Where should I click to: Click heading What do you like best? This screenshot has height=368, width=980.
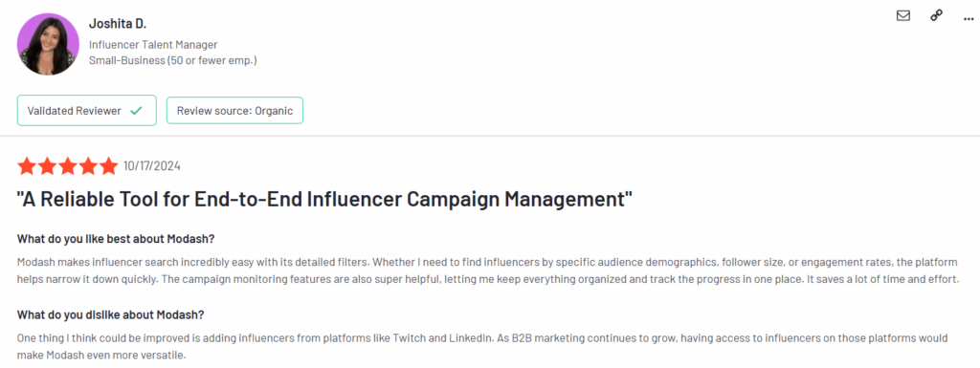116,239
